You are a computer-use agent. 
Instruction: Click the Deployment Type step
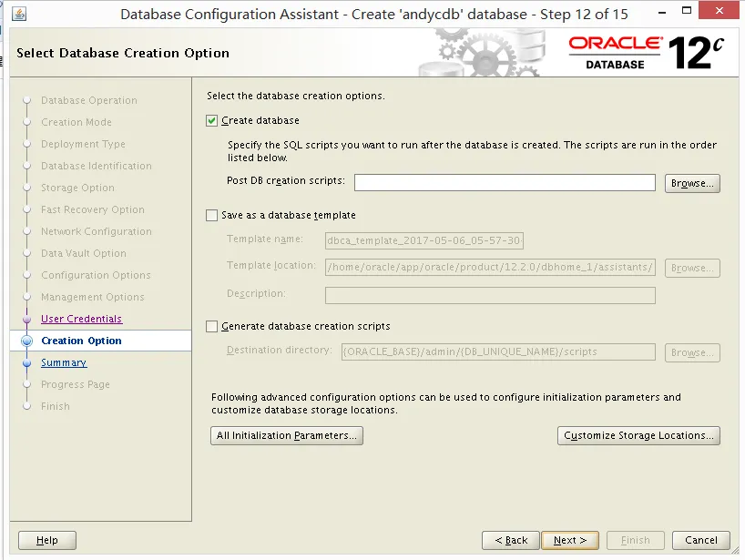point(83,144)
